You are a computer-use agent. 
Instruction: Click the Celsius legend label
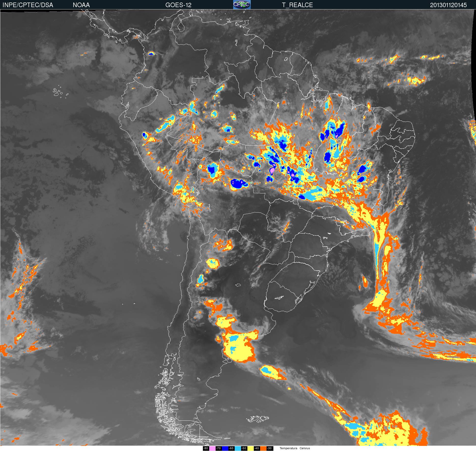305,448
